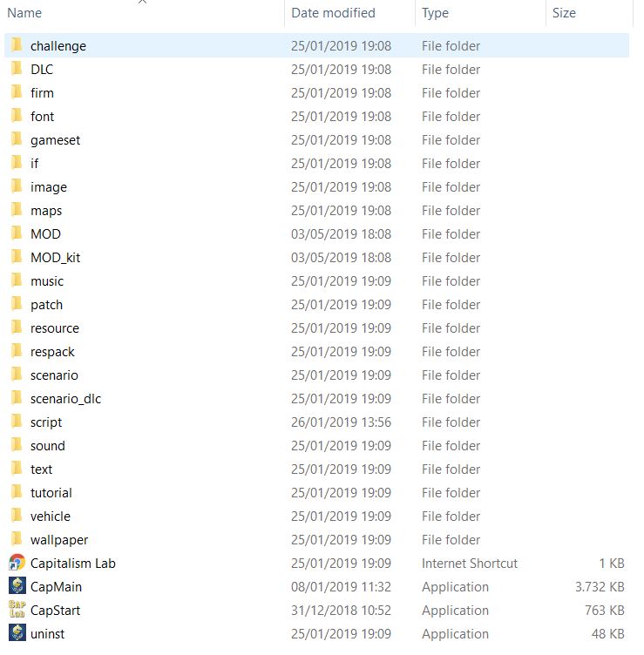This screenshot has height=655, width=644.
Task: Click the "Application" type of CapStart
Action: [455, 611]
